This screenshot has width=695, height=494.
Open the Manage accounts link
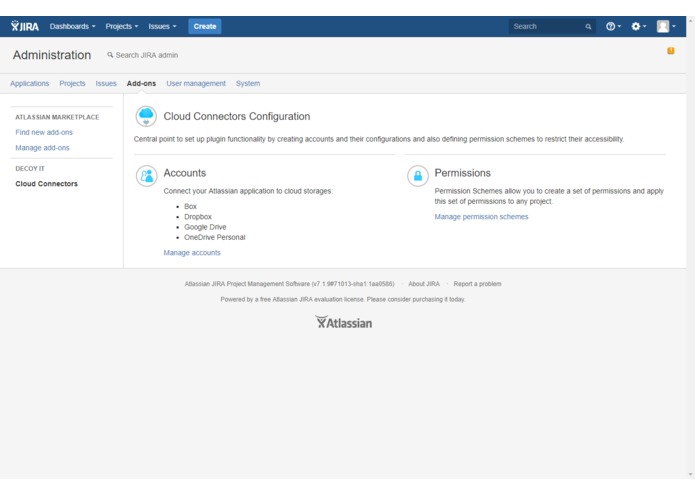coord(192,253)
